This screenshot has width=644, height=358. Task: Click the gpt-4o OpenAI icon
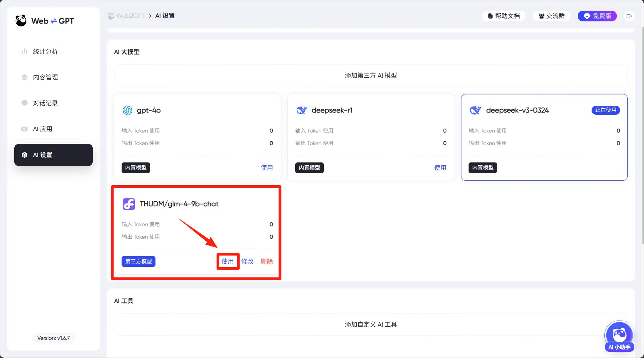click(127, 110)
